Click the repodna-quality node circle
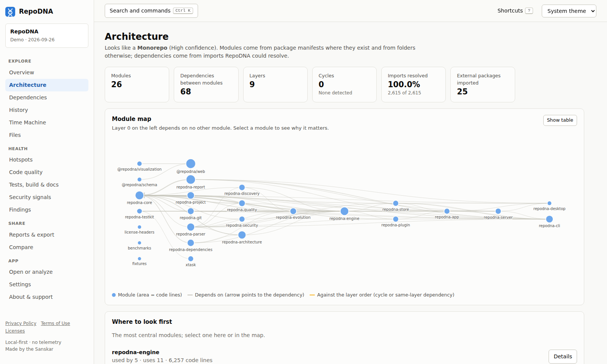 point(242,203)
